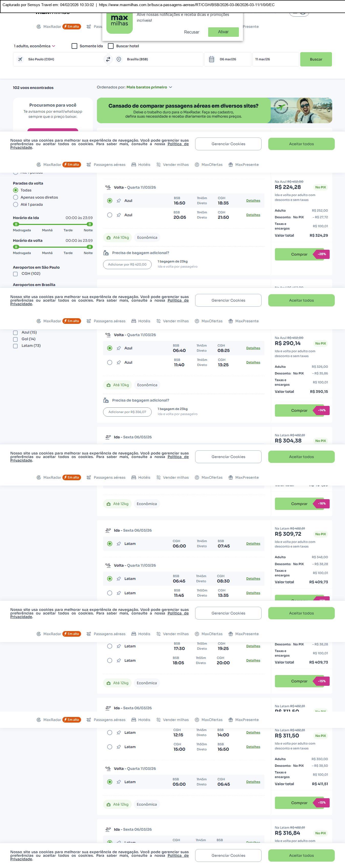This screenshot has height=868, width=345.
Task: Select the Apenas voos diretos radio option
Action: pos(16,198)
